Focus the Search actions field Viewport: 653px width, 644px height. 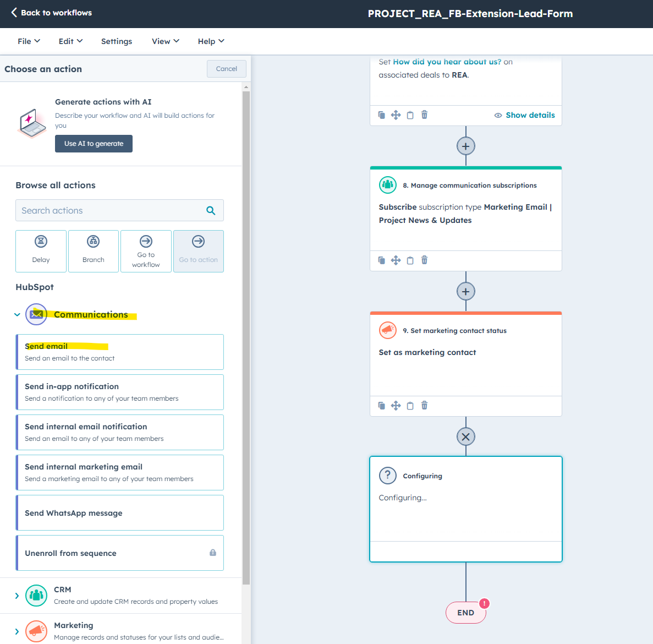pyautogui.click(x=119, y=210)
